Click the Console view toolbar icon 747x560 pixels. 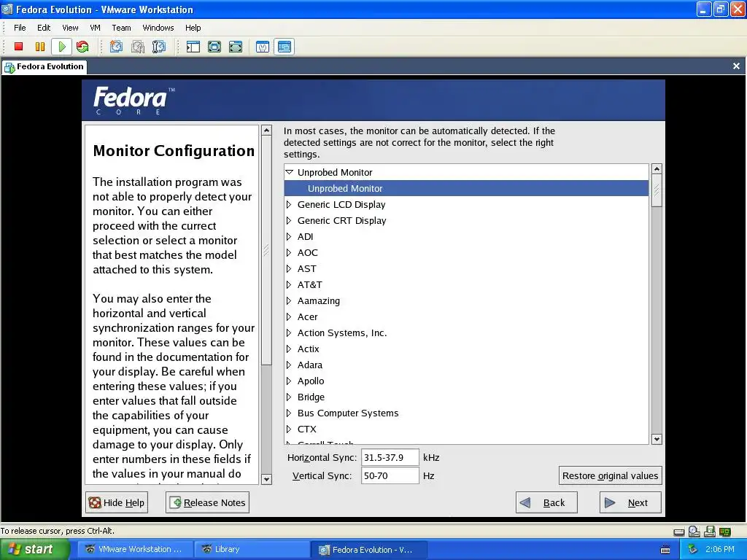[x=285, y=47]
